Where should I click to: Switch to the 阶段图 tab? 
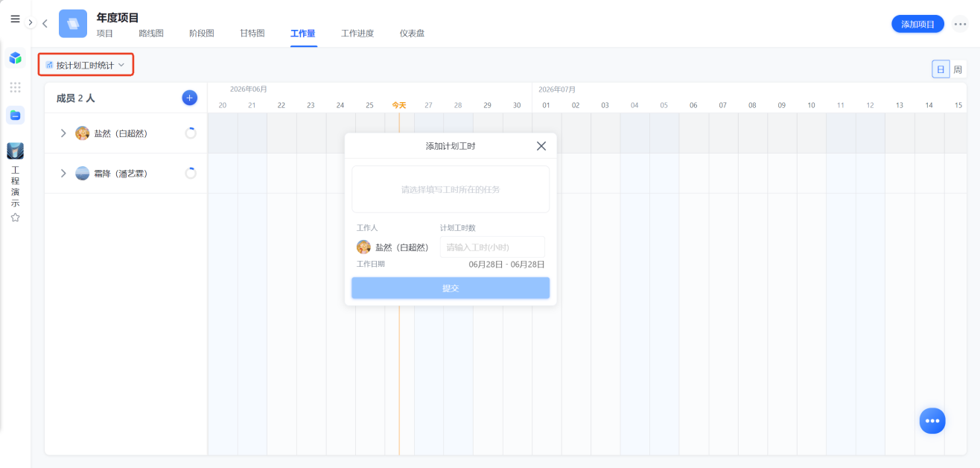(x=202, y=34)
